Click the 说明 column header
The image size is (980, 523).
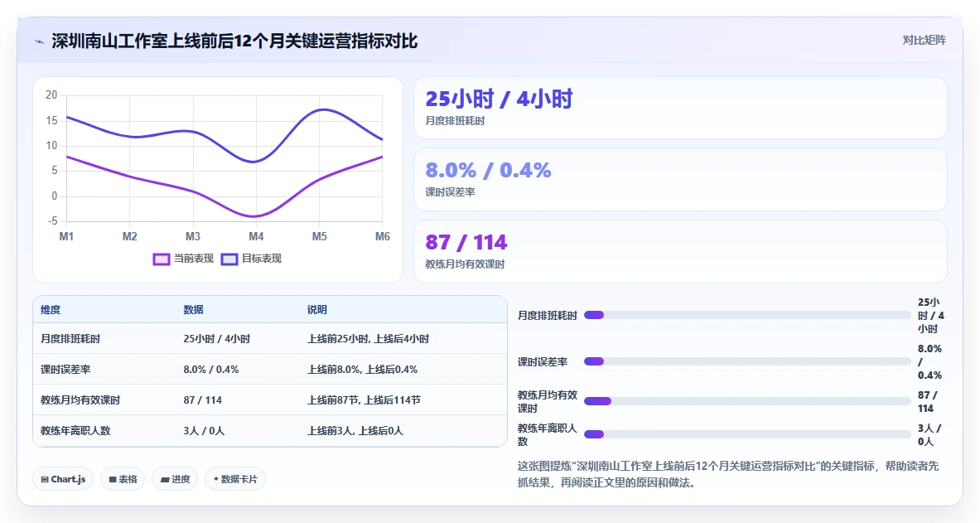coord(317,310)
